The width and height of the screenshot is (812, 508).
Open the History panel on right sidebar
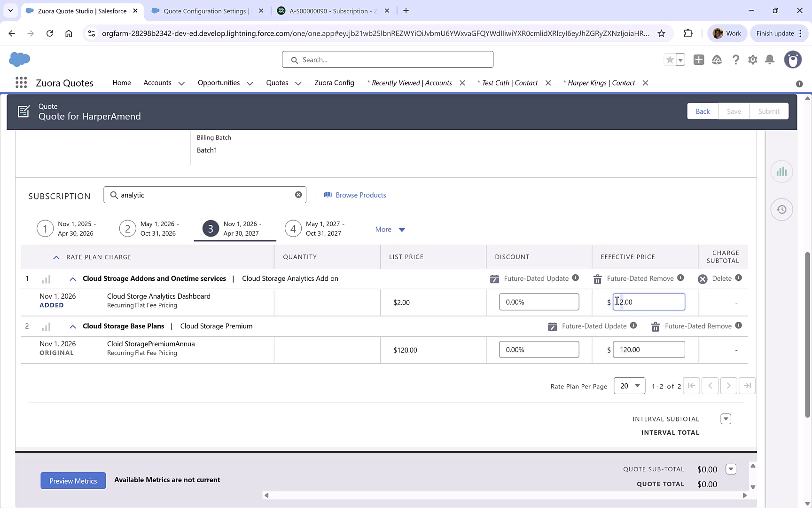pos(781,209)
